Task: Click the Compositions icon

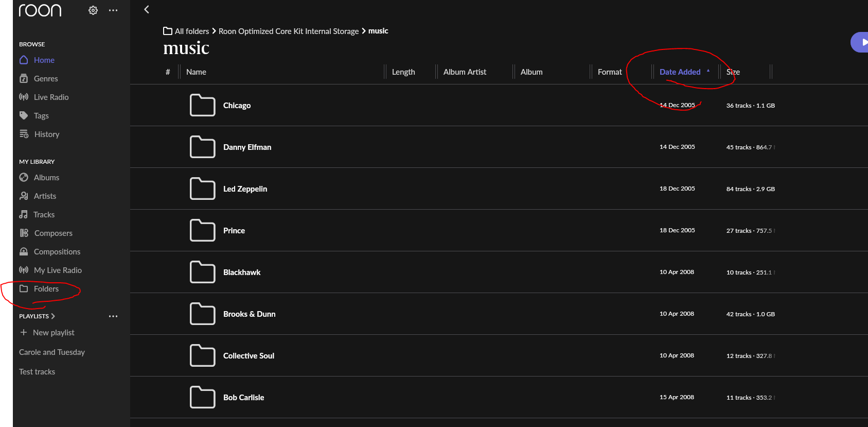Action: [24, 251]
